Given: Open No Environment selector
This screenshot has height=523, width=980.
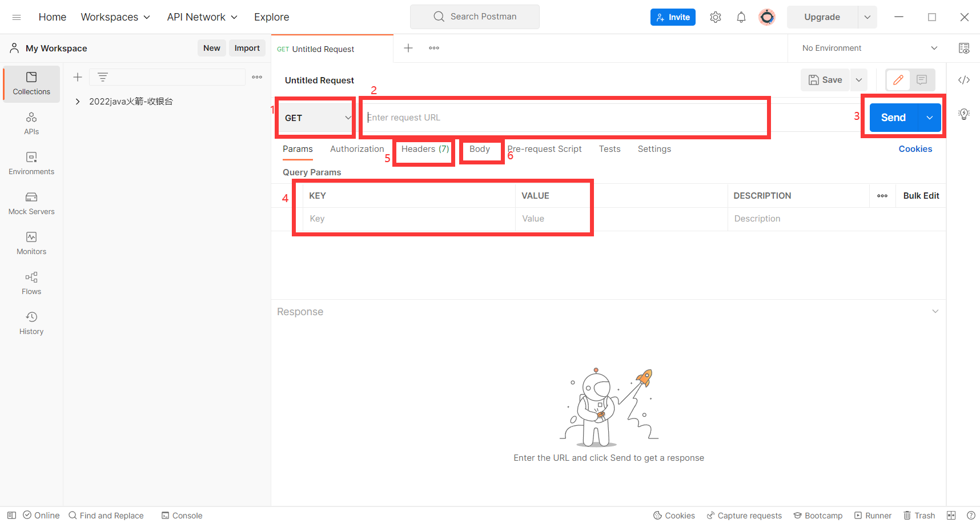Looking at the screenshot, I should 869,48.
